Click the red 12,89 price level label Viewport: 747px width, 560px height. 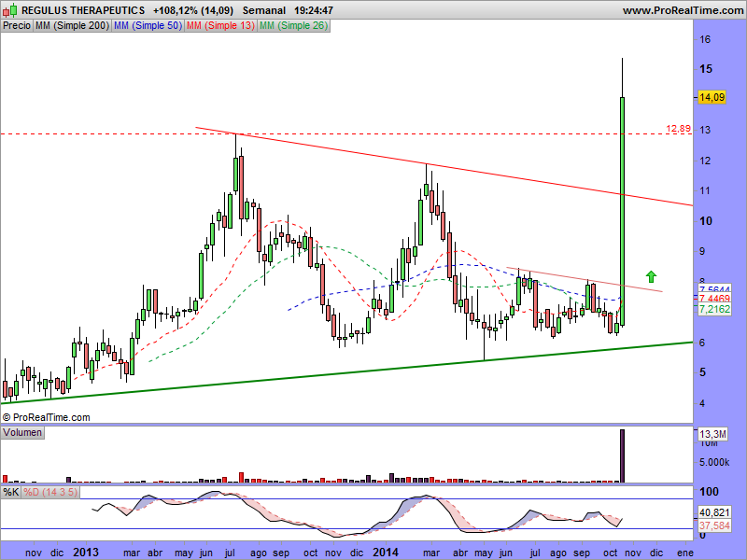pyautogui.click(x=678, y=129)
